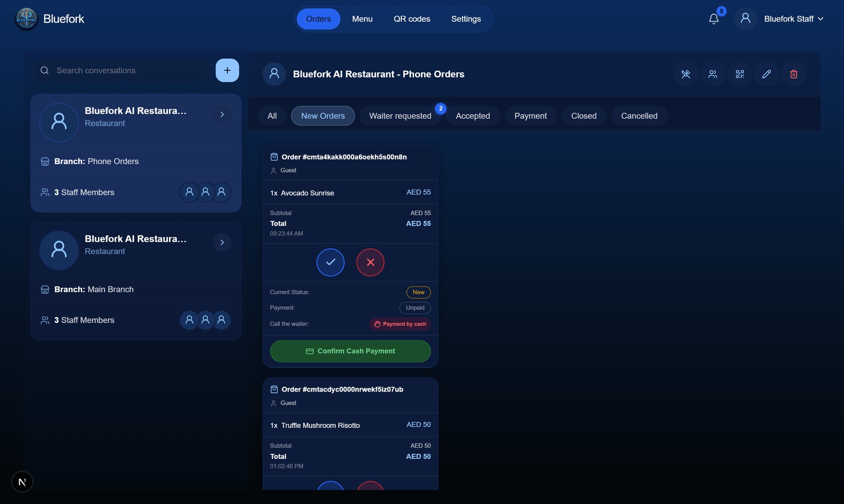The width and height of the screenshot is (844, 504).
Task: Select the Branch: Main Branch text
Action: (x=94, y=289)
